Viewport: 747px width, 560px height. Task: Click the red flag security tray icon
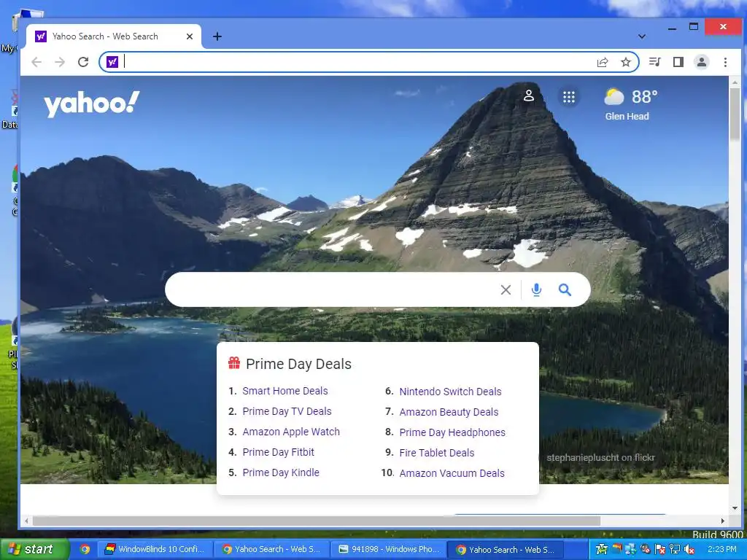click(660, 550)
